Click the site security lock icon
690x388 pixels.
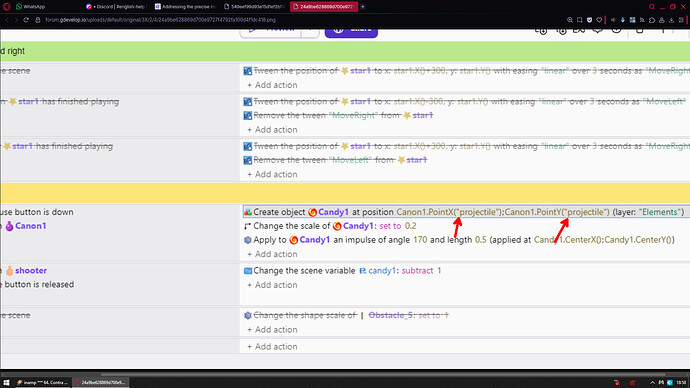(x=38, y=20)
